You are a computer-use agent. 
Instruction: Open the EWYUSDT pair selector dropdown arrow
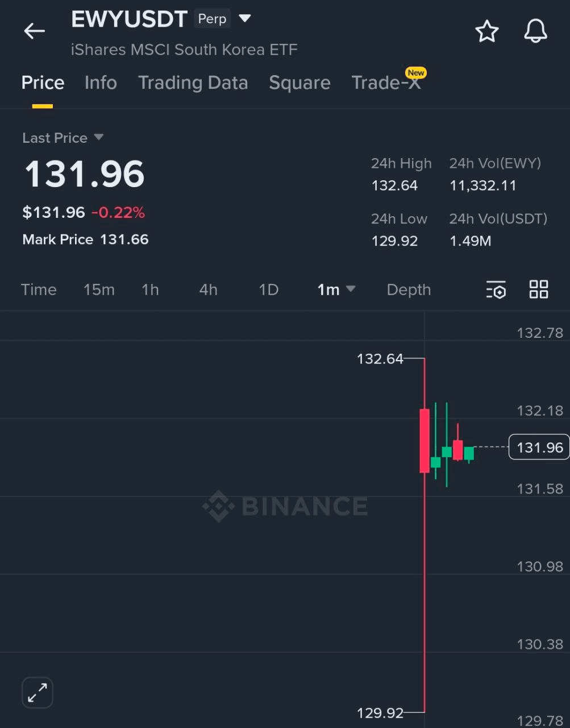click(245, 19)
